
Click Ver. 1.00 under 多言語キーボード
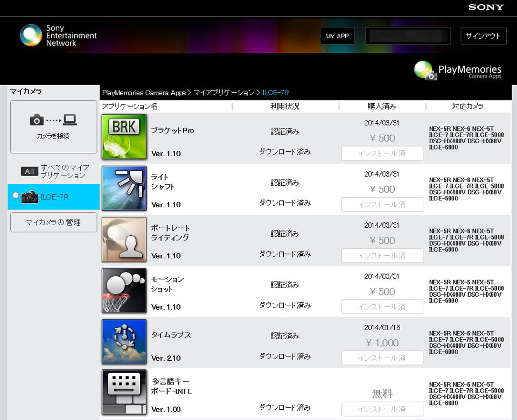click(x=166, y=409)
